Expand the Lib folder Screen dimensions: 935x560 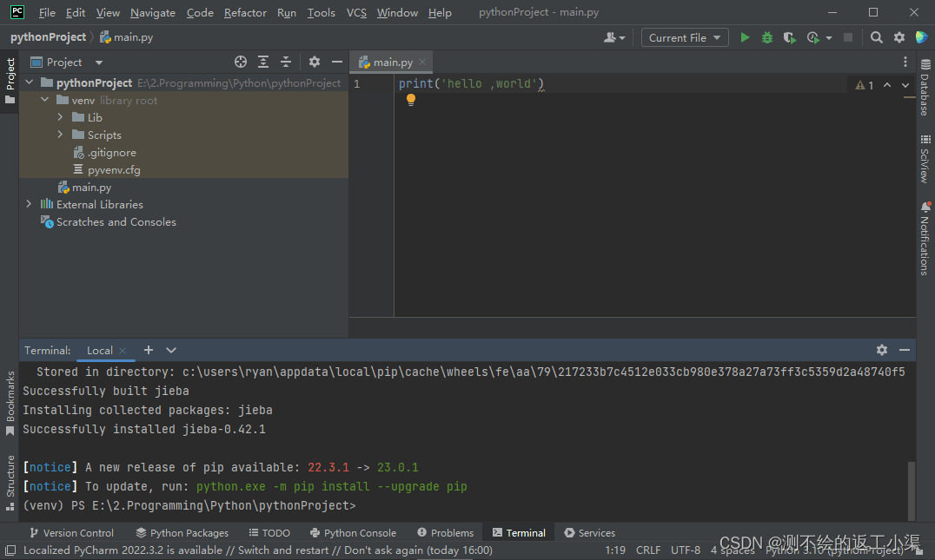(60, 116)
